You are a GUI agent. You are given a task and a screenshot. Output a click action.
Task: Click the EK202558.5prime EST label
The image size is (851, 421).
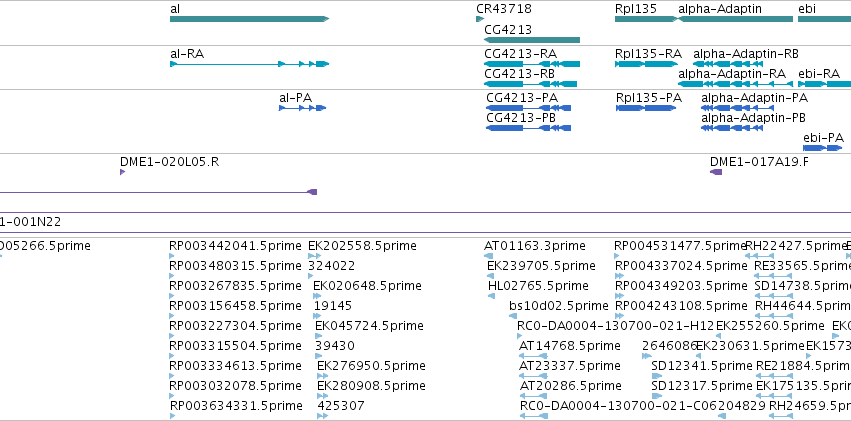363,246
